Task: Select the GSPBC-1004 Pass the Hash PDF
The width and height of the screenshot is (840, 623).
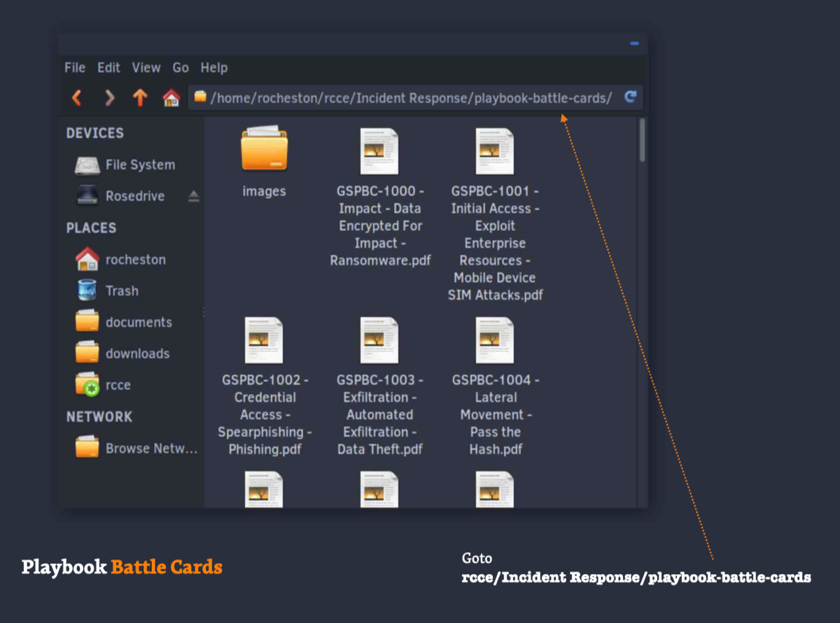Action: (x=495, y=341)
